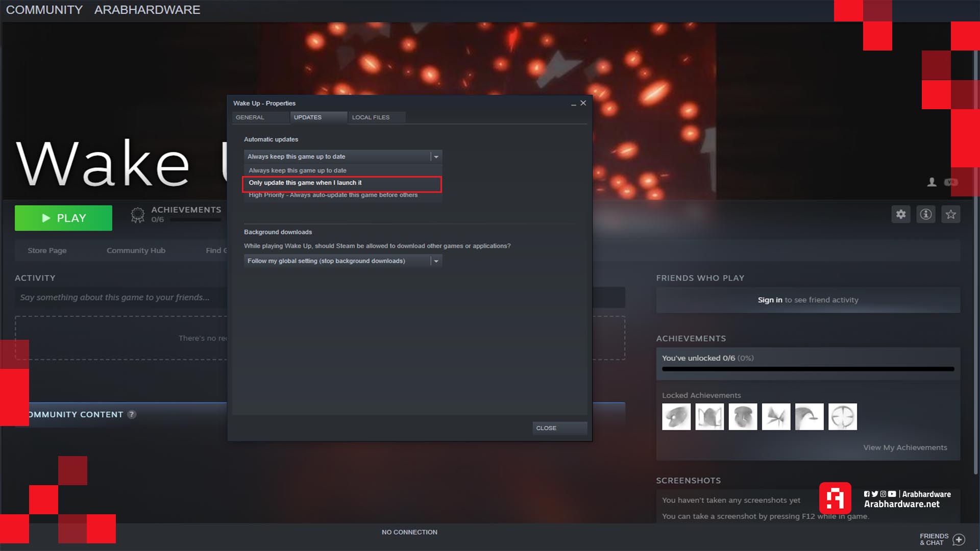Image resolution: width=980 pixels, height=551 pixels.
Task: Open the ARABHARDWARE menu
Action: pos(147,10)
